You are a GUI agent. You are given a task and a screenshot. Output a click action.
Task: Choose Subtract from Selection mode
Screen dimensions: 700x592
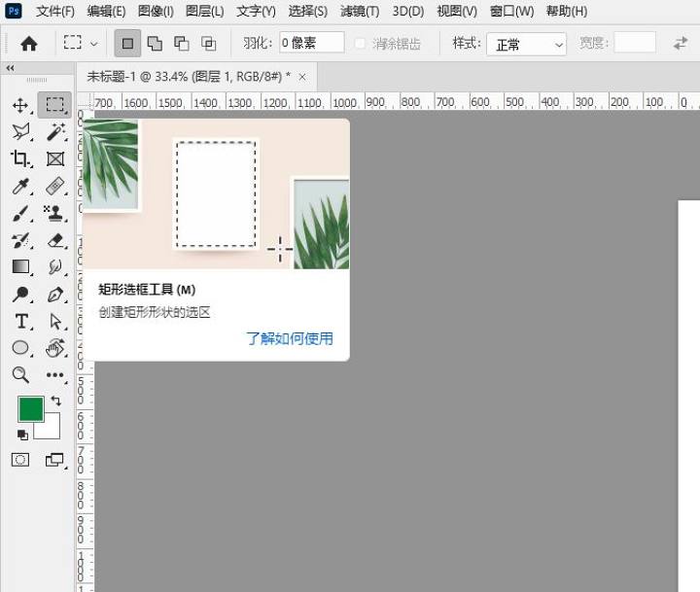pos(182,44)
